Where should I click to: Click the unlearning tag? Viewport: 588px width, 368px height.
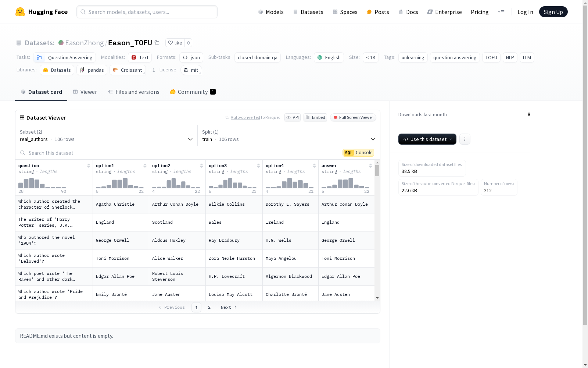[x=413, y=57]
